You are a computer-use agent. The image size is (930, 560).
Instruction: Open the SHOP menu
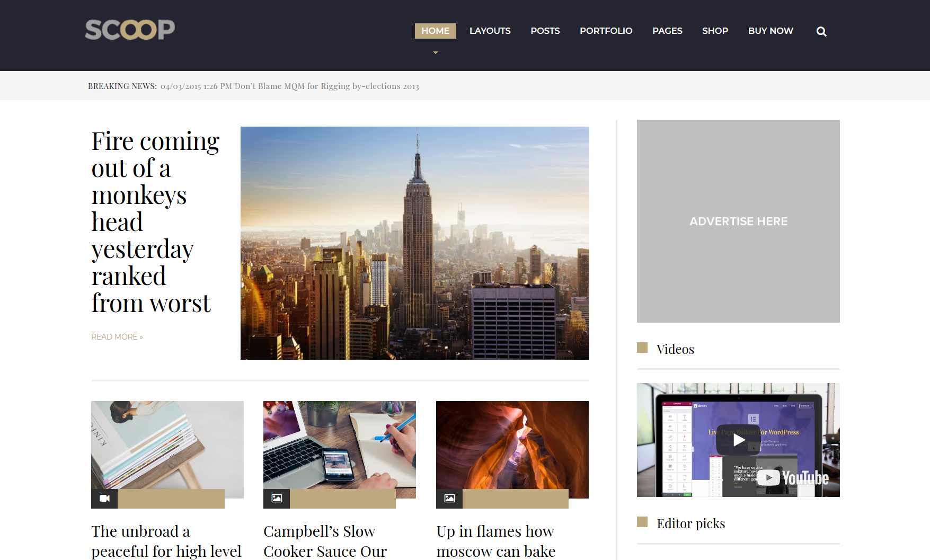click(715, 31)
